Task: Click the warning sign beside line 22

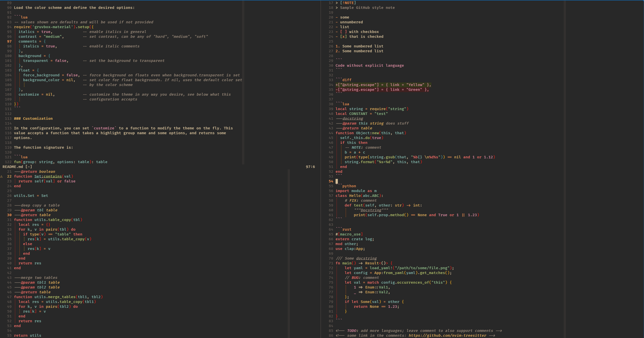Action: coord(2,176)
